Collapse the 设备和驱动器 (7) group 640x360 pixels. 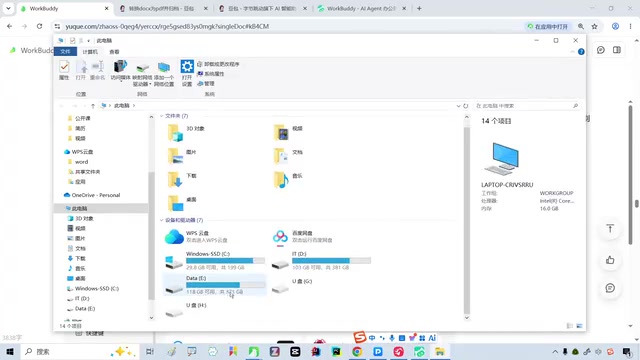(162, 220)
